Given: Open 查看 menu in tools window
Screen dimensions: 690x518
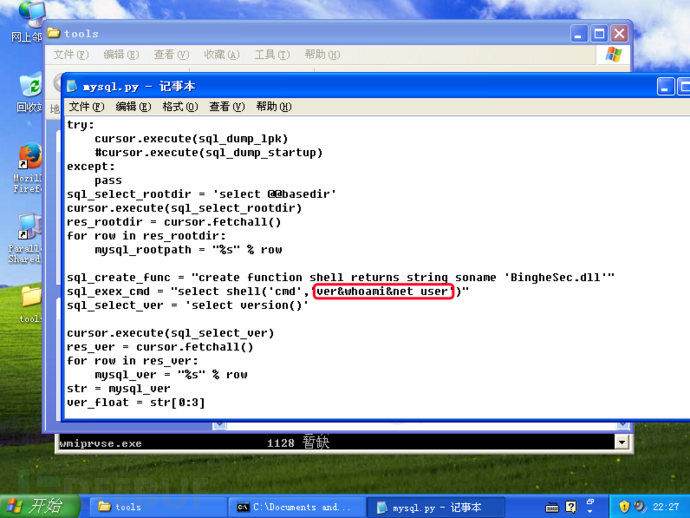Looking at the screenshot, I should point(171,55).
